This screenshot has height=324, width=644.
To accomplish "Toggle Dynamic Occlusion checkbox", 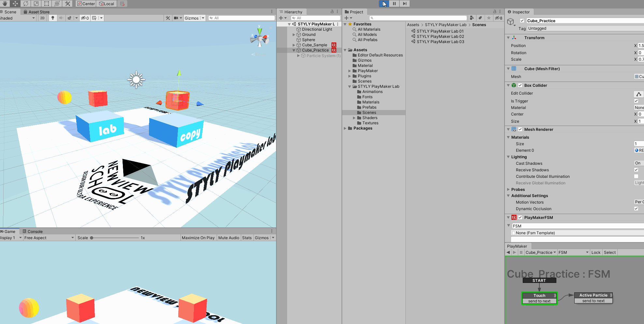I will pos(636,208).
